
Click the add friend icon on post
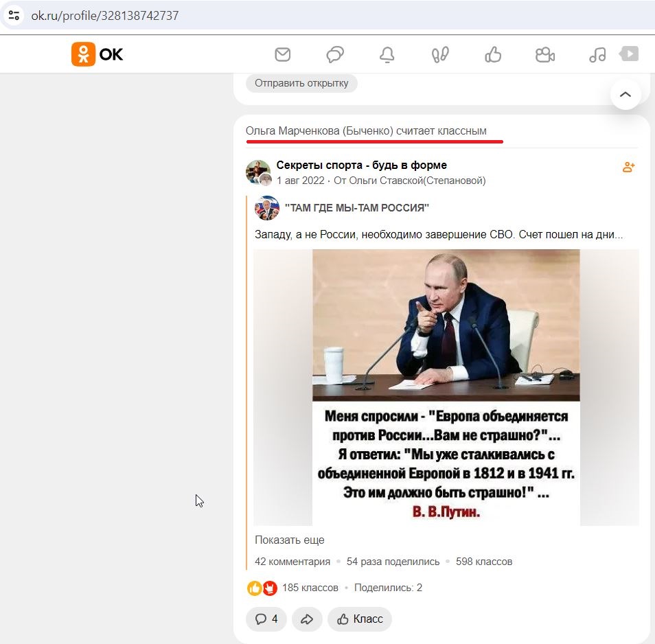(x=628, y=167)
